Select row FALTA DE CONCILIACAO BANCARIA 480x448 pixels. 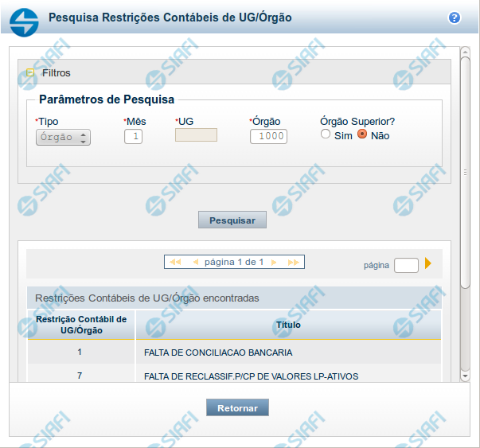[x=218, y=352]
